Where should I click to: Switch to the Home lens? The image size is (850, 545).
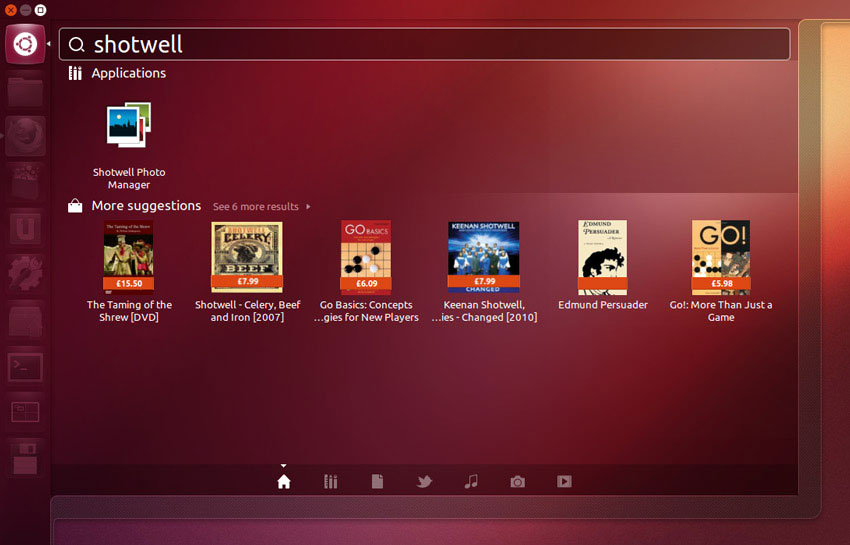tap(284, 481)
